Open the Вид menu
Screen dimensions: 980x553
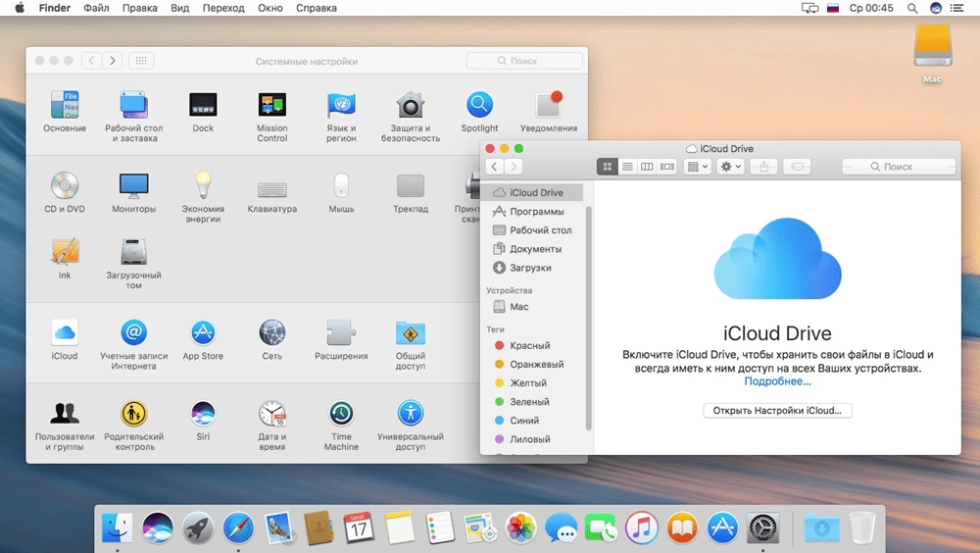point(180,8)
